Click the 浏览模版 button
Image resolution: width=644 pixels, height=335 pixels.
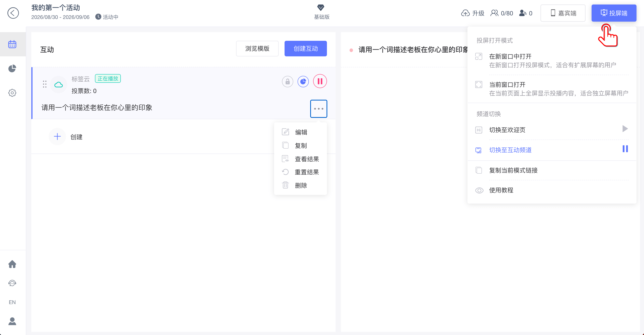click(257, 48)
